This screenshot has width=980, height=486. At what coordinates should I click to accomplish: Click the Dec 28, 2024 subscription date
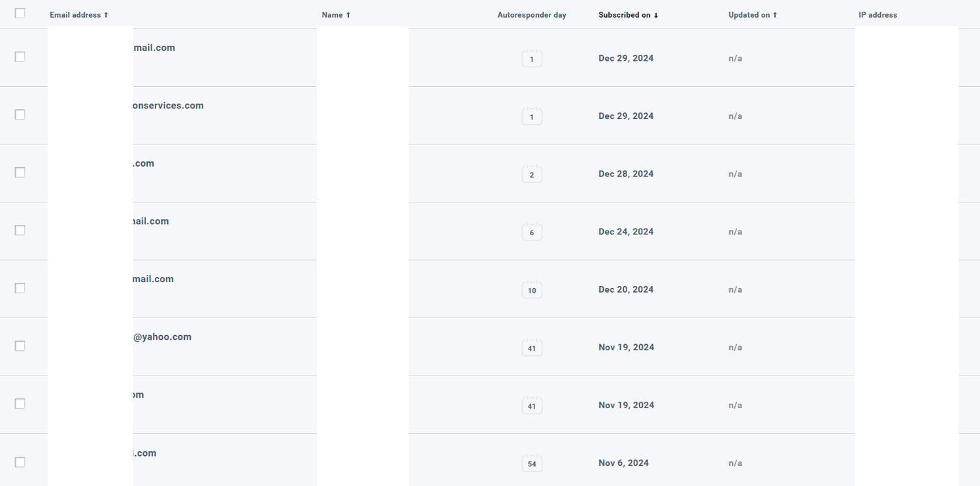626,174
